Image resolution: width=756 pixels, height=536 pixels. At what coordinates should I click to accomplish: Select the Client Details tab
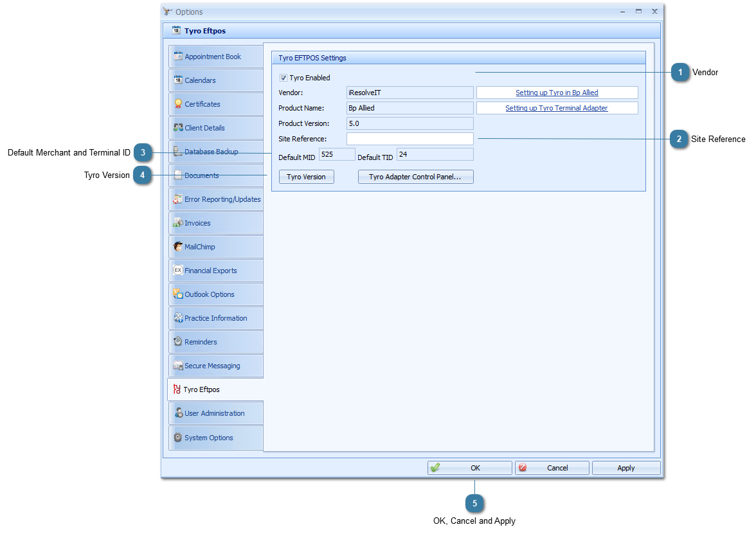(x=215, y=128)
